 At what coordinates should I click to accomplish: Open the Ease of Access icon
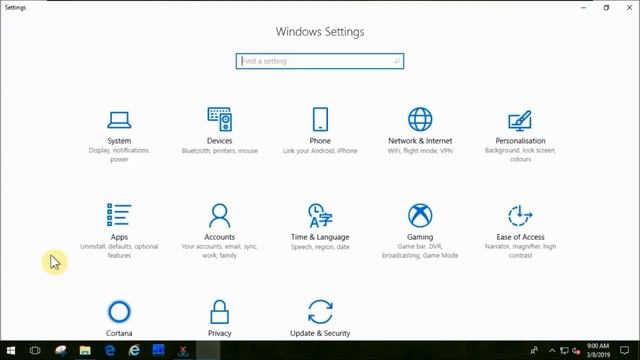tap(520, 215)
